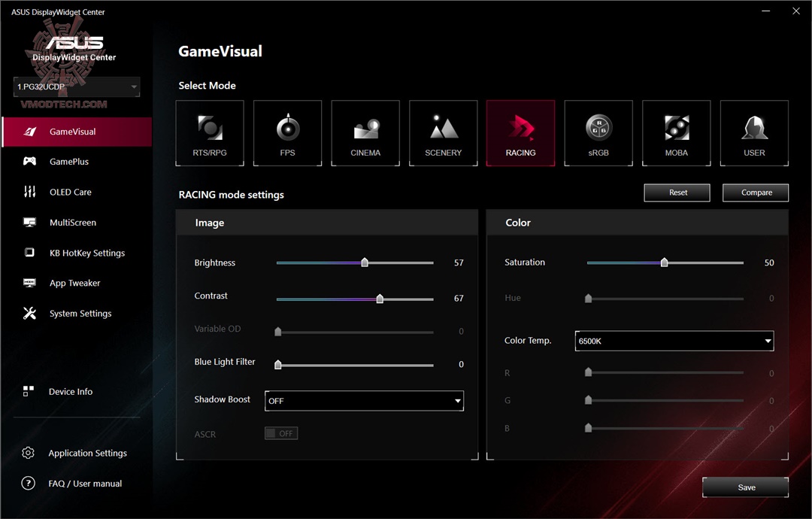812x519 pixels.
Task: Open Device Info label
Action: tap(71, 392)
